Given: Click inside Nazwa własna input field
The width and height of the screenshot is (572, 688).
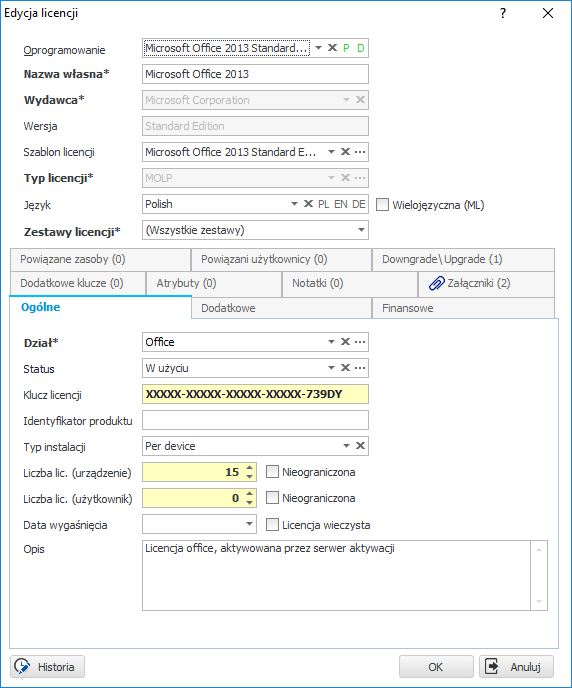Looking at the screenshot, I should [255, 74].
